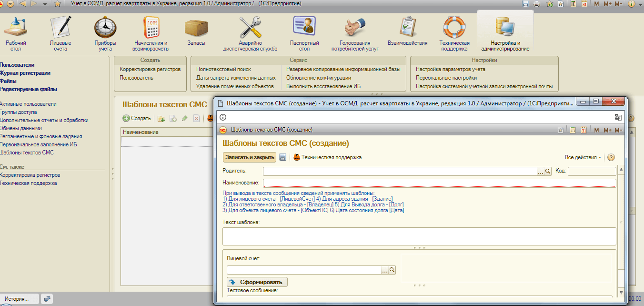
Task: Open Дополнительные отчеты и обработки link
Action: tap(44, 120)
